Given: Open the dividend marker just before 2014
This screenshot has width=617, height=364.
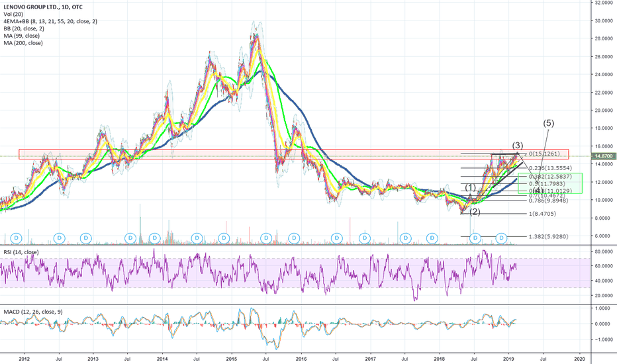Looking at the screenshot, I should point(155,238).
